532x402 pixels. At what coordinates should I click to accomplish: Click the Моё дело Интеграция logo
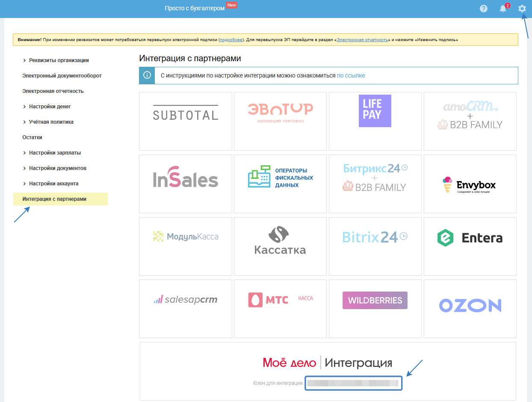(328, 363)
